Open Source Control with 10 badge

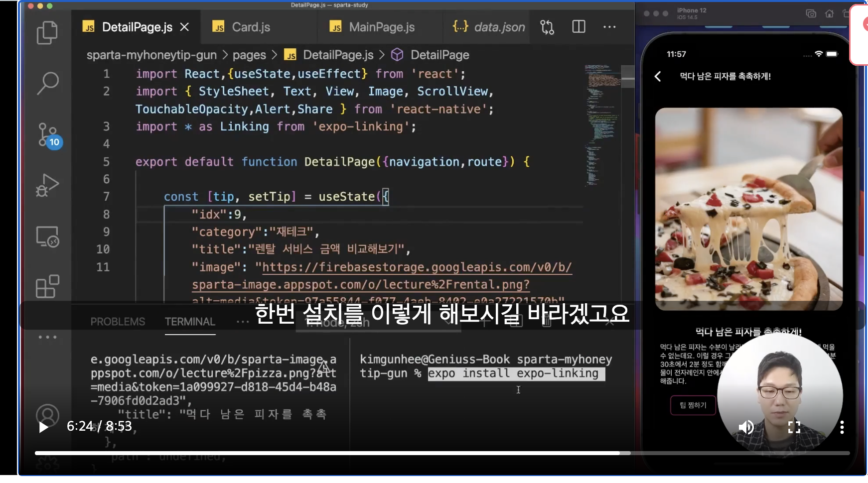[x=49, y=135]
